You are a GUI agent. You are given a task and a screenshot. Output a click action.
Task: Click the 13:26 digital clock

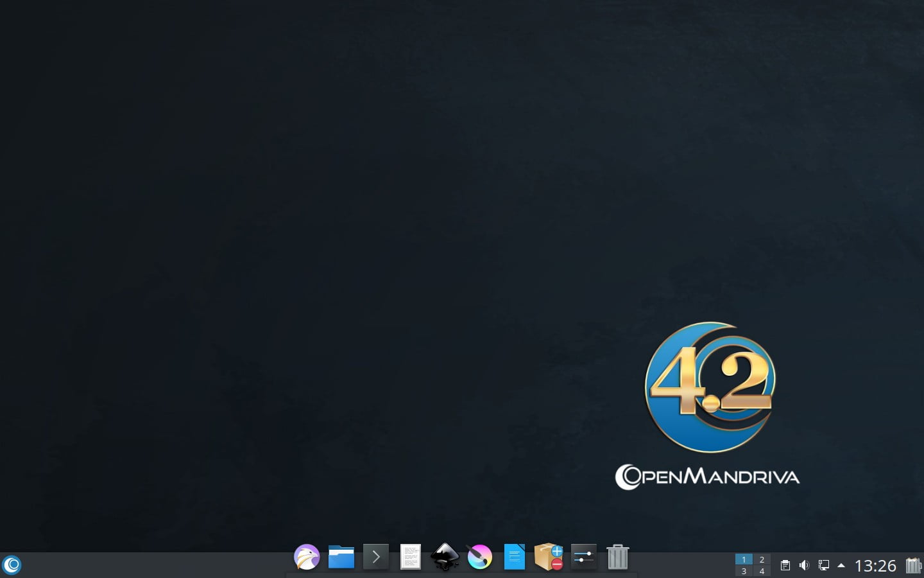click(875, 565)
